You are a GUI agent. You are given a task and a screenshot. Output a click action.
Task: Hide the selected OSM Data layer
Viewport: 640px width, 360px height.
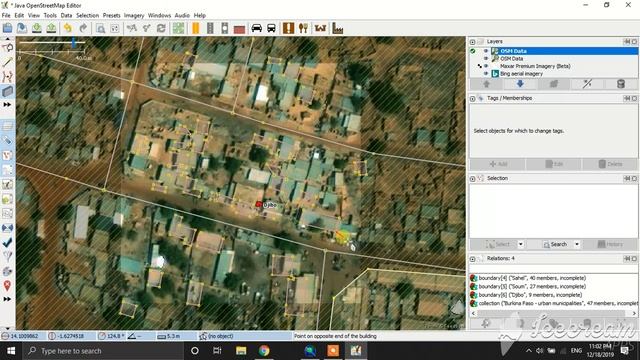point(486,51)
